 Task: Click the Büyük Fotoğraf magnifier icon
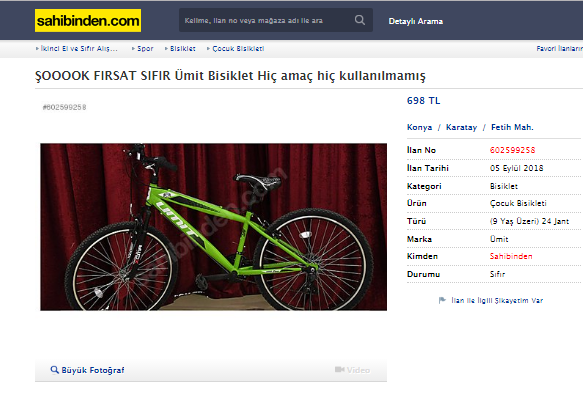pyautogui.click(x=54, y=370)
